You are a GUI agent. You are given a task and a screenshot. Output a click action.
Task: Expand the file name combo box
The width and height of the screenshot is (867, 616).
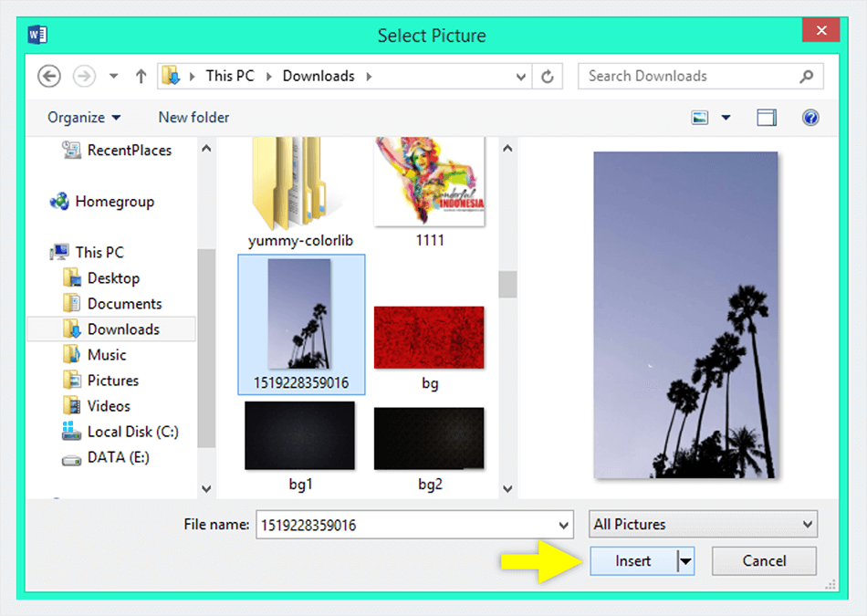click(x=566, y=524)
